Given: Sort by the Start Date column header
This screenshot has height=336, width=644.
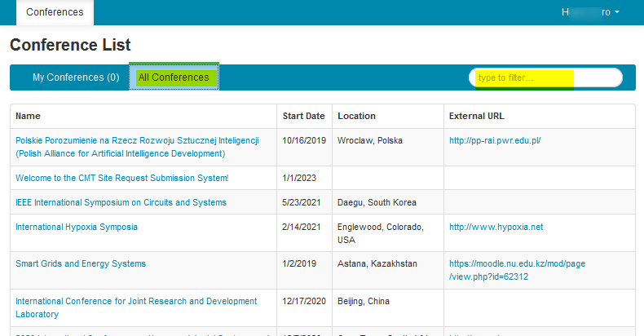Looking at the screenshot, I should pos(303,116).
